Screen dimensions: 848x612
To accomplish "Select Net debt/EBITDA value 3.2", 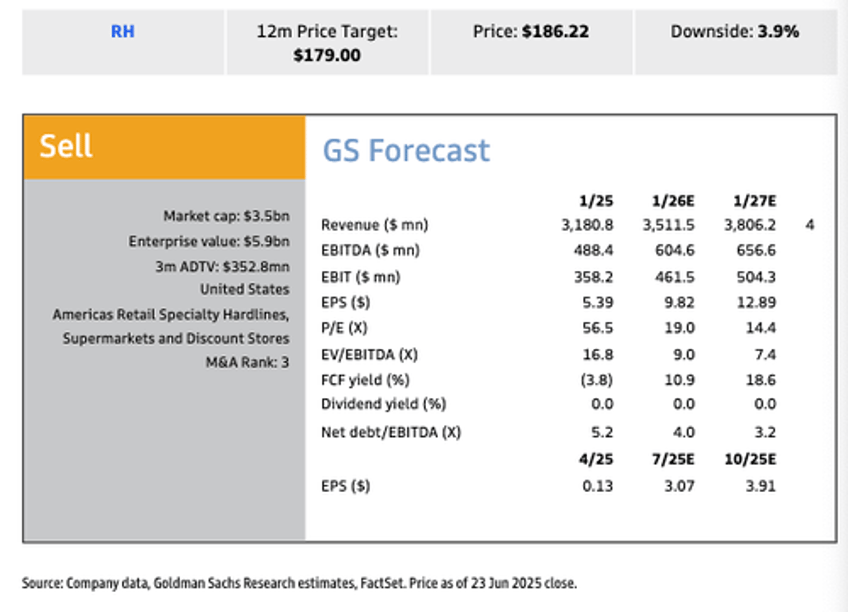I will click(765, 433).
